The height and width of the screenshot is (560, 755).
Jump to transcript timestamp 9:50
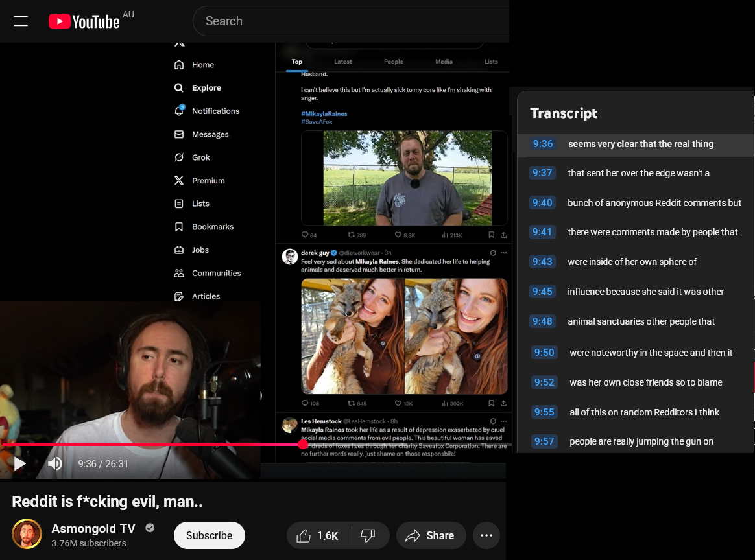click(x=544, y=353)
